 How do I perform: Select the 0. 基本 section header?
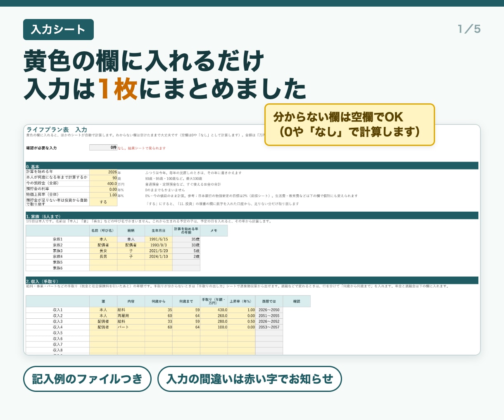(252, 166)
